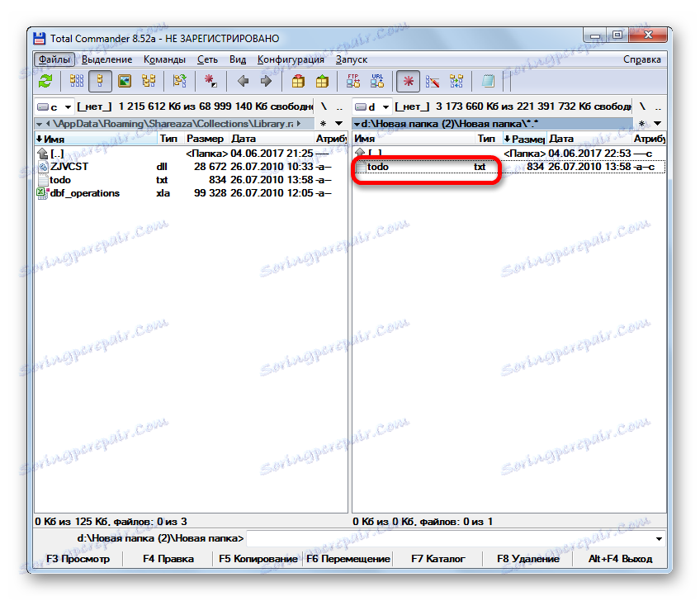Go to root with right panel backslash button
The width and height of the screenshot is (700, 601).
642,106
